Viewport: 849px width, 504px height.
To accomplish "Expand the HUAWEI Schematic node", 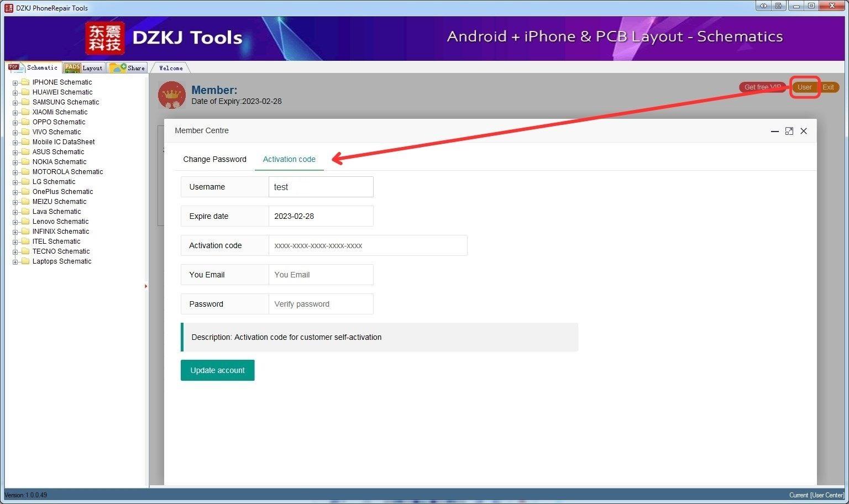I will (x=15, y=93).
